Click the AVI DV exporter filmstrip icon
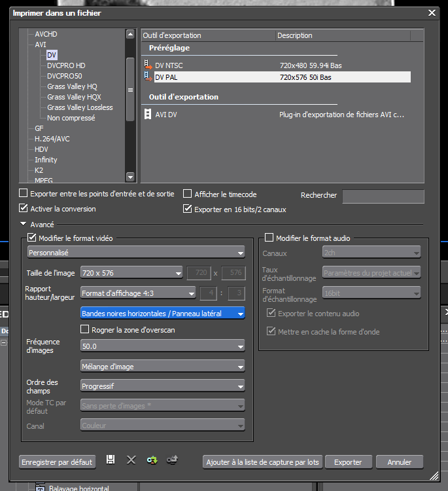Screen dimensions: 448x491 [148, 114]
